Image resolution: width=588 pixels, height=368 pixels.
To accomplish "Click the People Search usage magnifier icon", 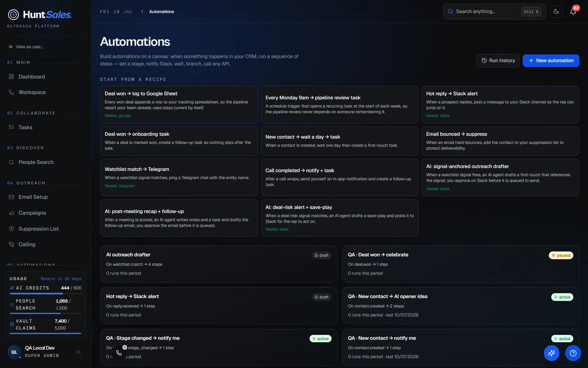I will [12, 305].
